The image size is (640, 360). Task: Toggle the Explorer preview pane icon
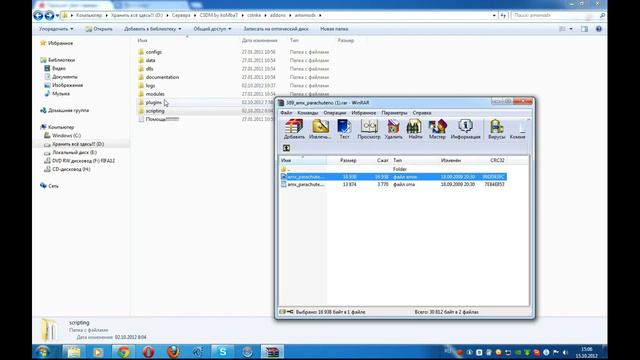click(584, 29)
